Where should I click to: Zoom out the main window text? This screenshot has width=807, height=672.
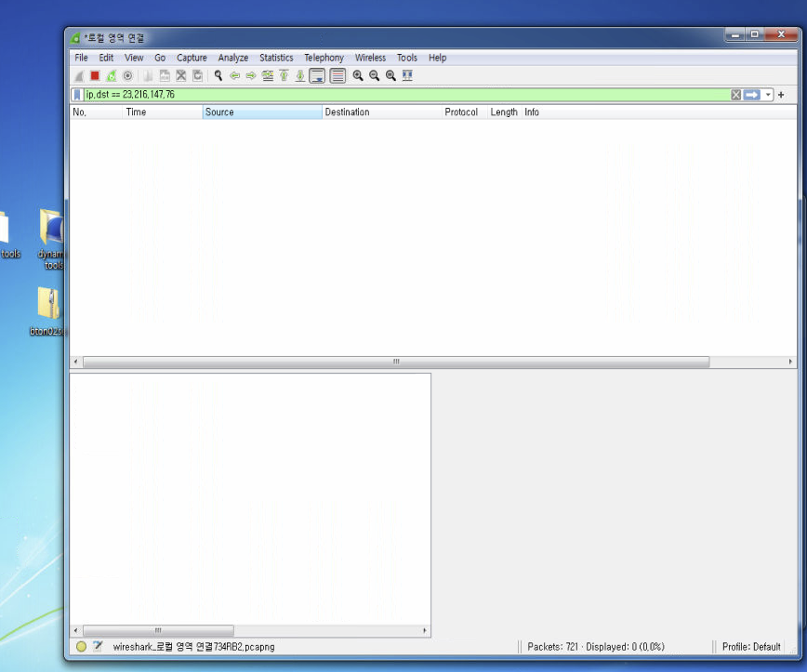tap(374, 76)
